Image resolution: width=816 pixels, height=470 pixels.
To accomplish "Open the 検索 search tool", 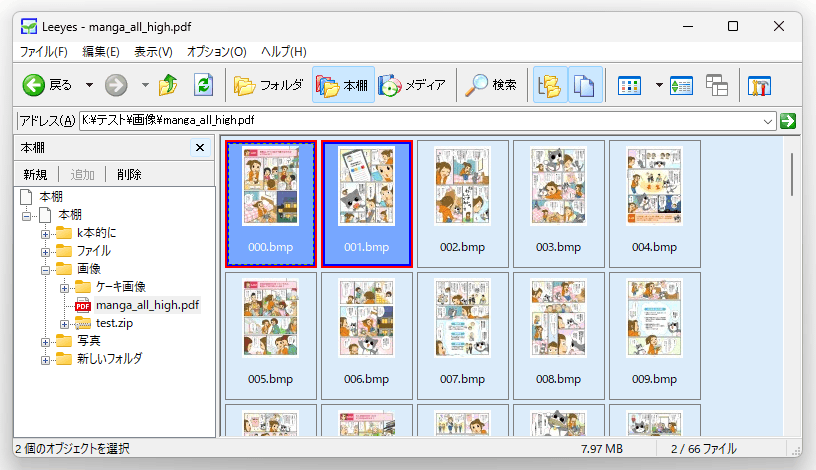I will (x=491, y=85).
